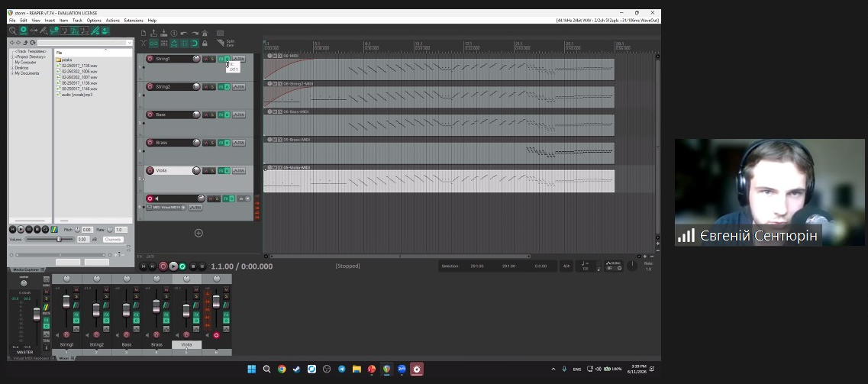Open the Track menu
Screen dimensions: 868x384
(78, 21)
